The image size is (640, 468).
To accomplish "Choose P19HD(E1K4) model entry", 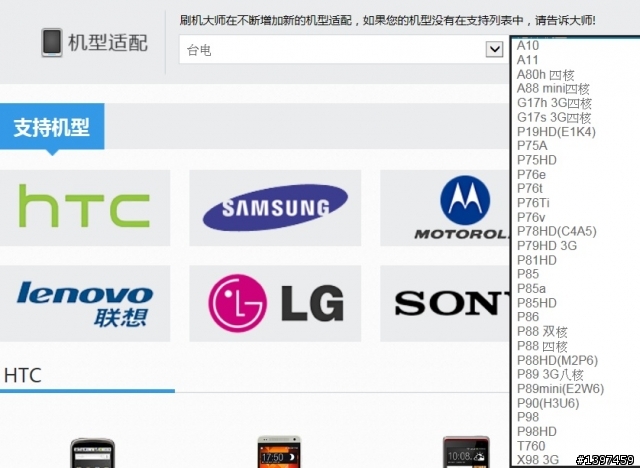I will (x=556, y=132).
